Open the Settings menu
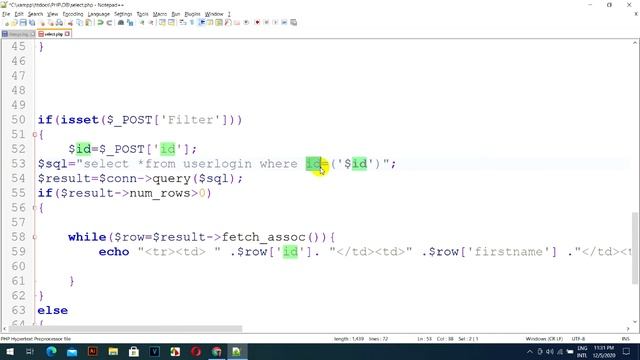 pos(123,14)
